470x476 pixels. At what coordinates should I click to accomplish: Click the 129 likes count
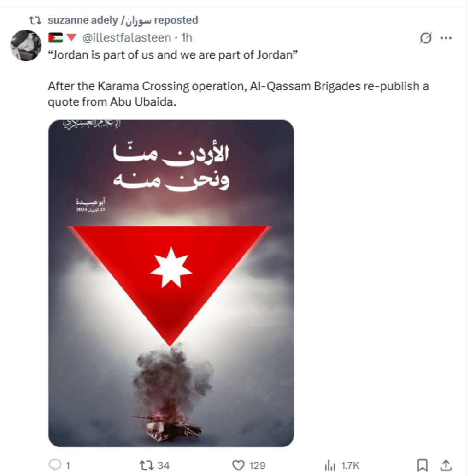click(x=257, y=465)
